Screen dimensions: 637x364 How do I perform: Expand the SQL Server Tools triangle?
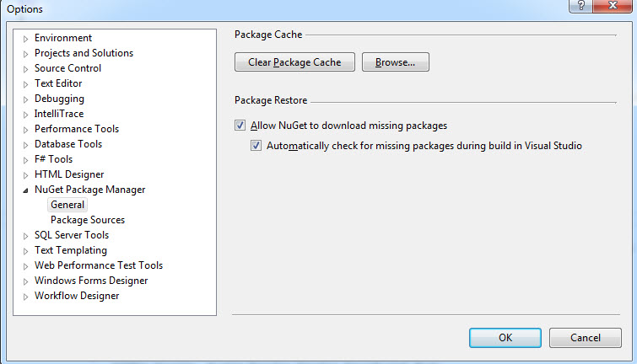coord(25,236)
